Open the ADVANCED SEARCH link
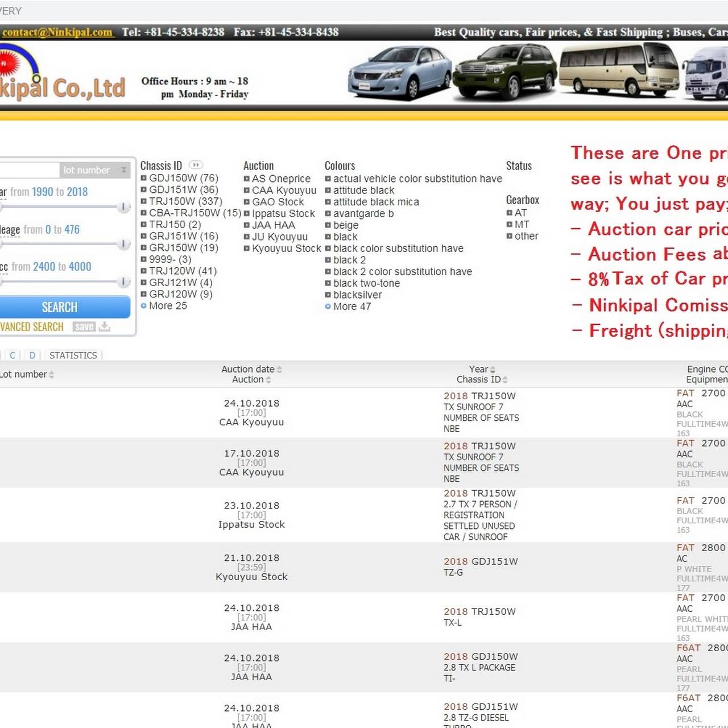 pos(32,327)
